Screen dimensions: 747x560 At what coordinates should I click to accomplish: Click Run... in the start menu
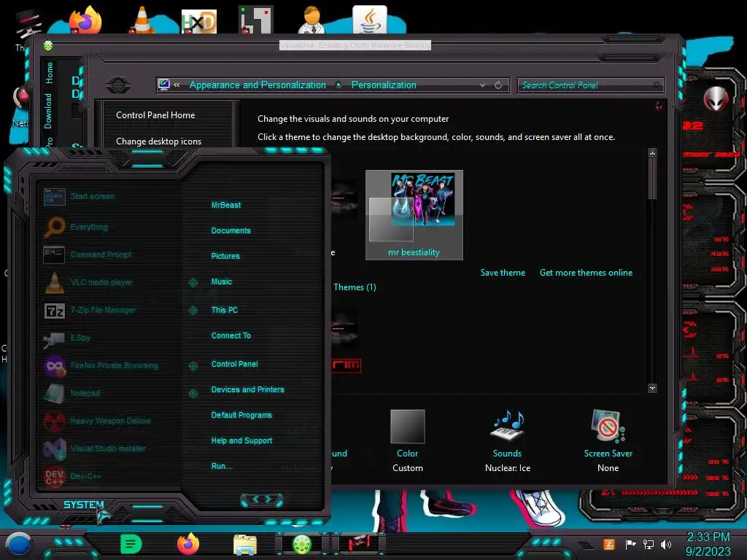click(222, 466)
